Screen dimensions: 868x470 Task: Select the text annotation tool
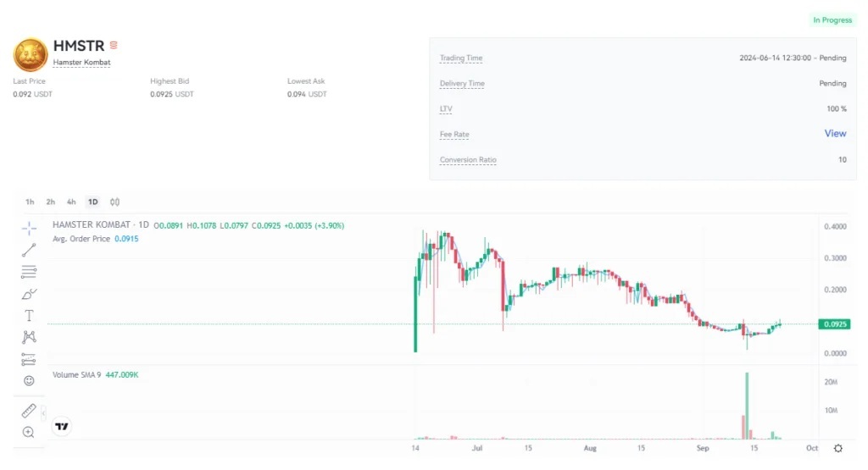(x=29, y=315)
